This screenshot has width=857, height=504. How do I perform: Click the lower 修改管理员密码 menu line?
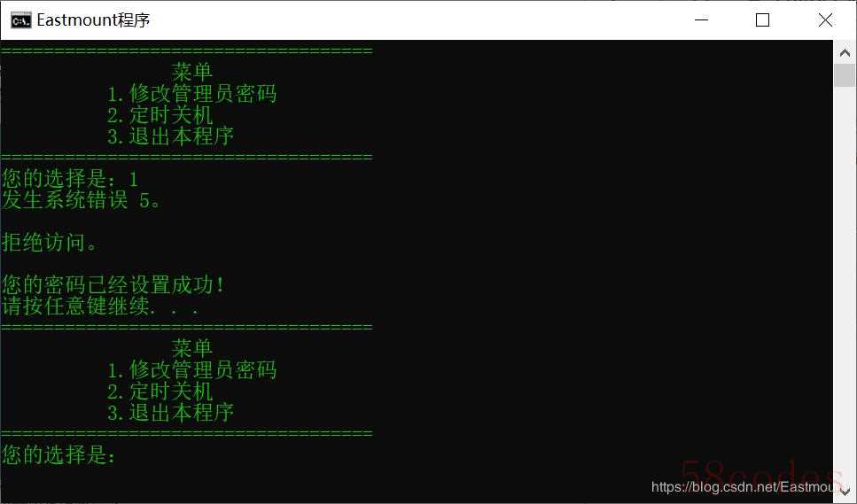[x=191, y=369]
